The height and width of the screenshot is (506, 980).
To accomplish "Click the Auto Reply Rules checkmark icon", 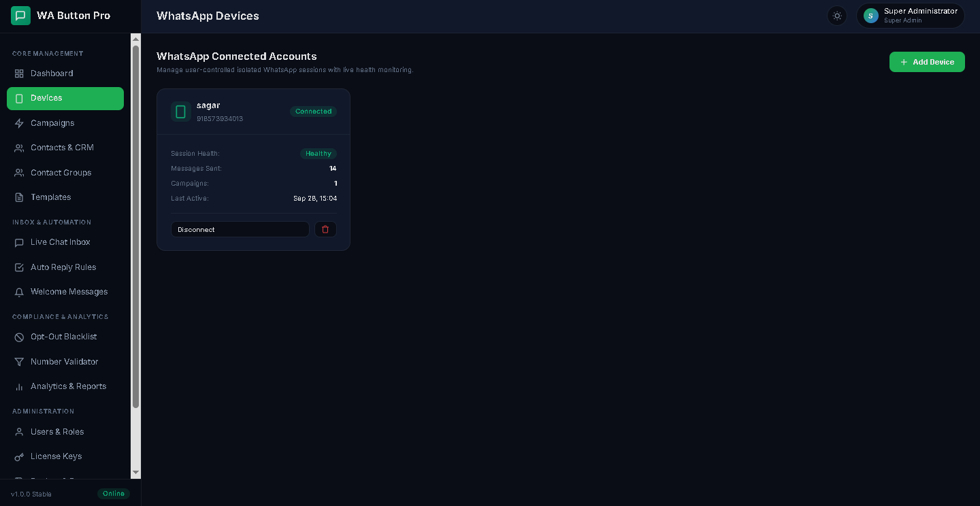I will click(x=19, y=267).
